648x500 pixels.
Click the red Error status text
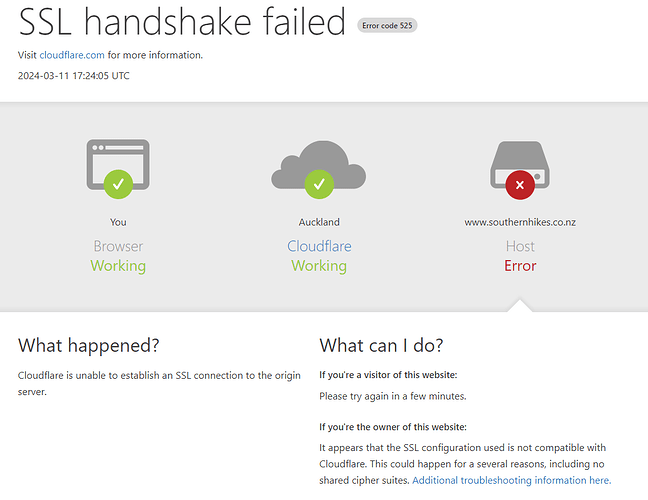point(520,266)
